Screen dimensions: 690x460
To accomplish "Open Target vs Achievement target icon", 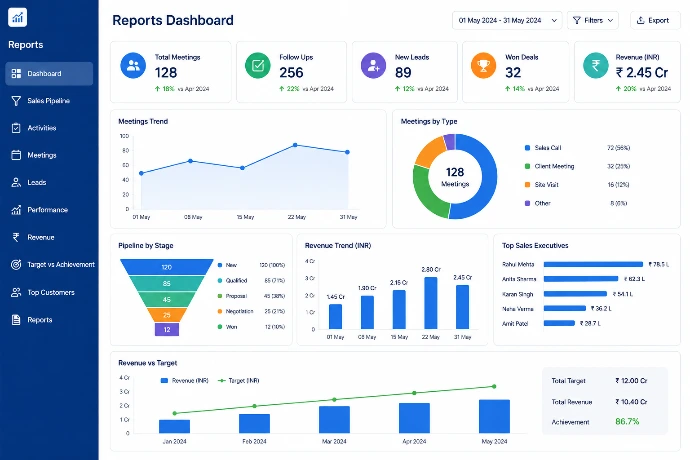I will tap(16, 265).
